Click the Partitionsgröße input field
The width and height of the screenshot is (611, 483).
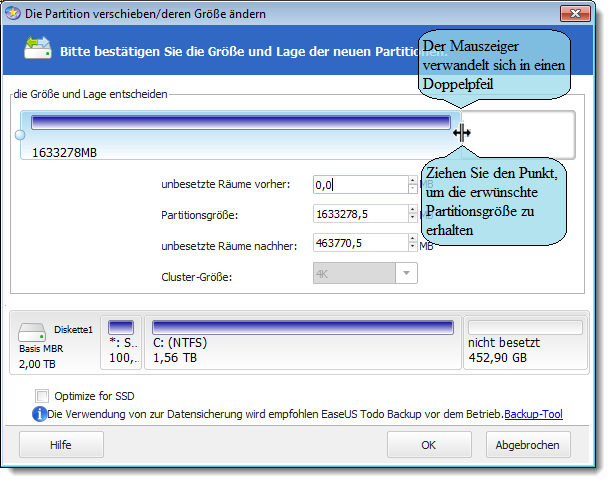pos(358,213)
